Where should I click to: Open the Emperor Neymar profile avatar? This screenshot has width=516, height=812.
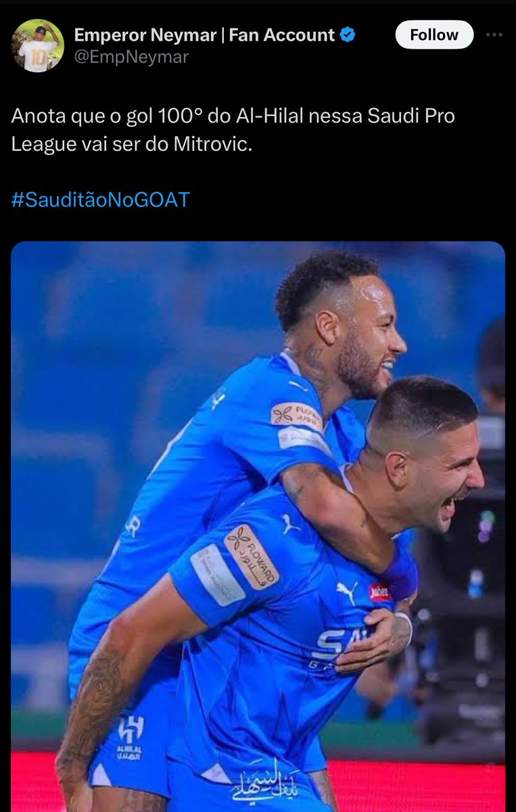click(37, 46)
